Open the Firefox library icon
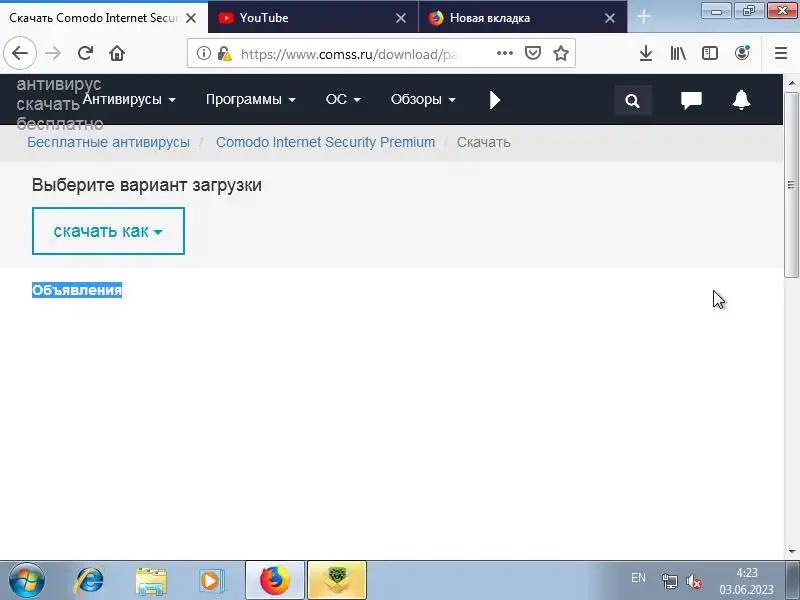 [x=678, y=53]
